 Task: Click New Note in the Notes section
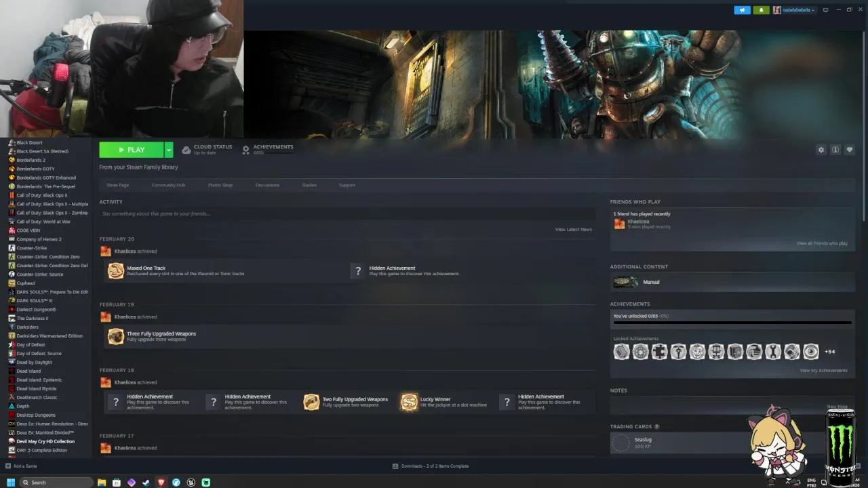[x=837, y=406]
